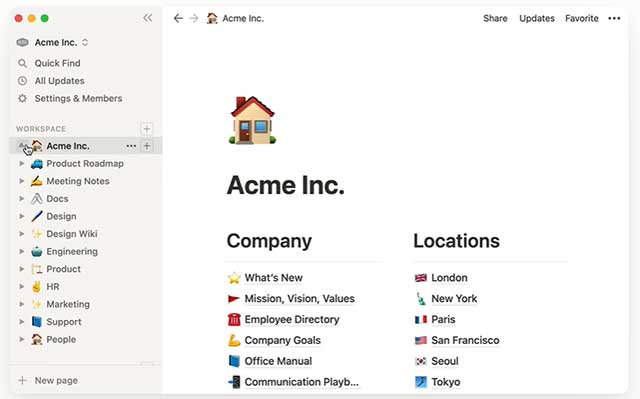Collapse the sidebar with double chevron icon

(148, 18)
